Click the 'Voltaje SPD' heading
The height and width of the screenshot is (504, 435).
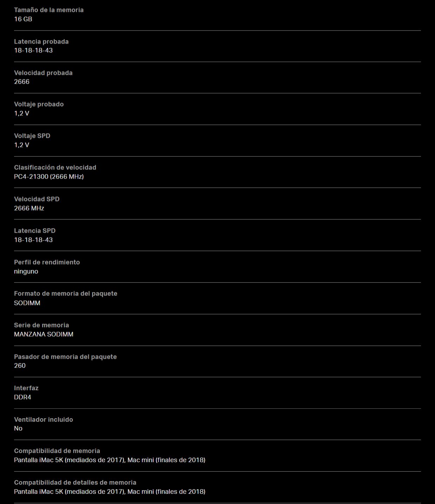[32, 136]
